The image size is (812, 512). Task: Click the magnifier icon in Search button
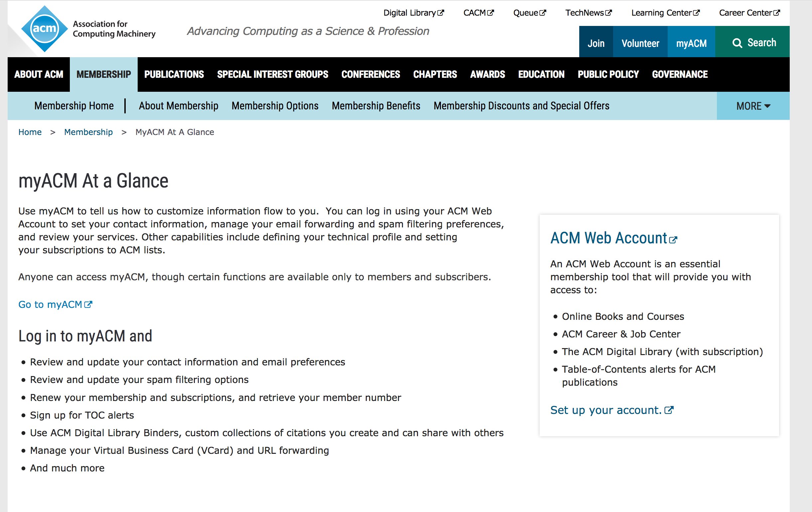tap(737, 43)
